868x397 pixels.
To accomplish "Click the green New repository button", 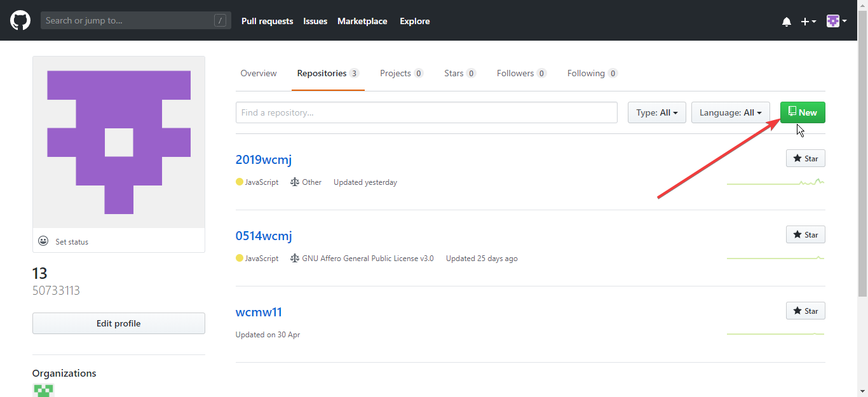I will point(803,112).
